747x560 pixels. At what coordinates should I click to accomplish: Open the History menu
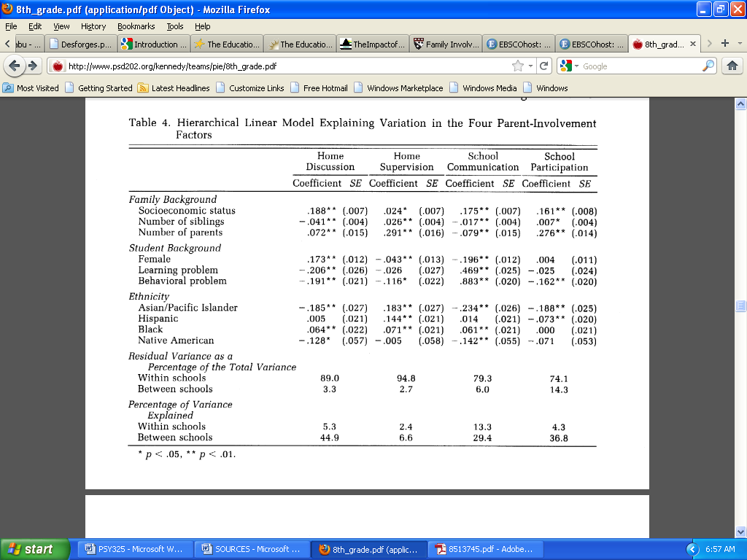(x=93, y=26)
